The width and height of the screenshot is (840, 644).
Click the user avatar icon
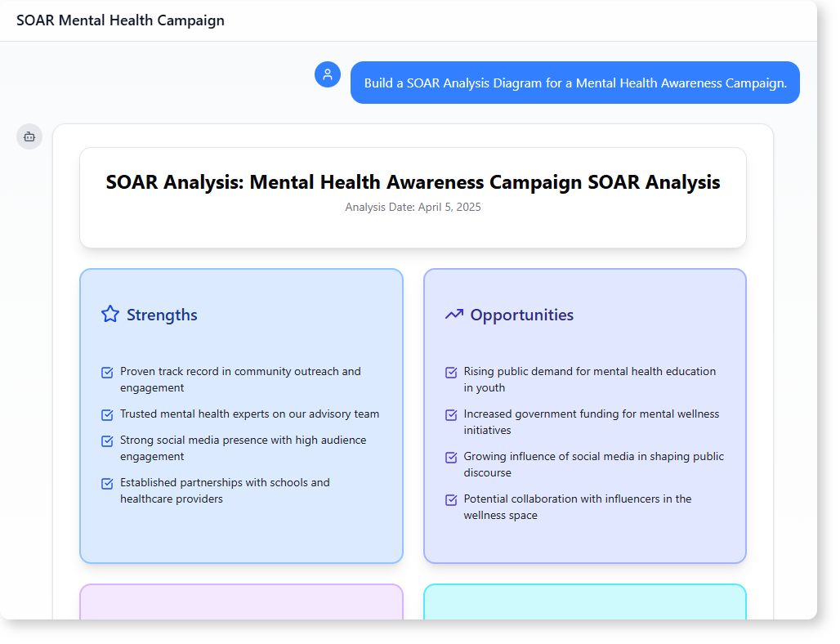pyautogui.click(x=328, y=74)
